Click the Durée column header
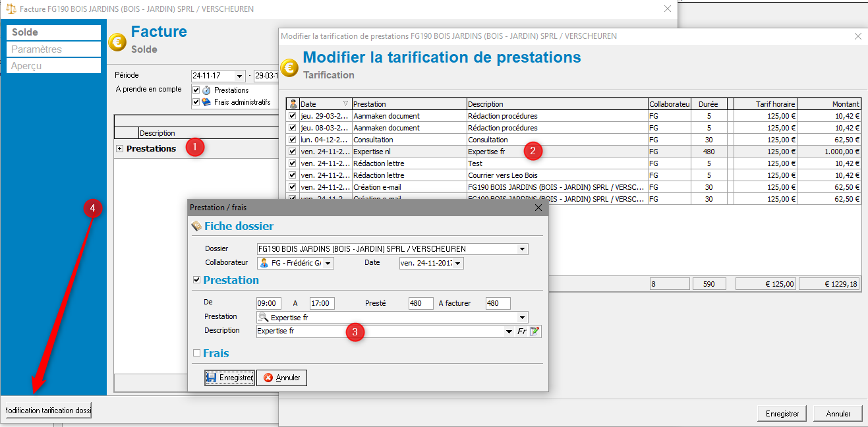Image resolution: width=868 pixels, height=427 pixels. point(709,104)
